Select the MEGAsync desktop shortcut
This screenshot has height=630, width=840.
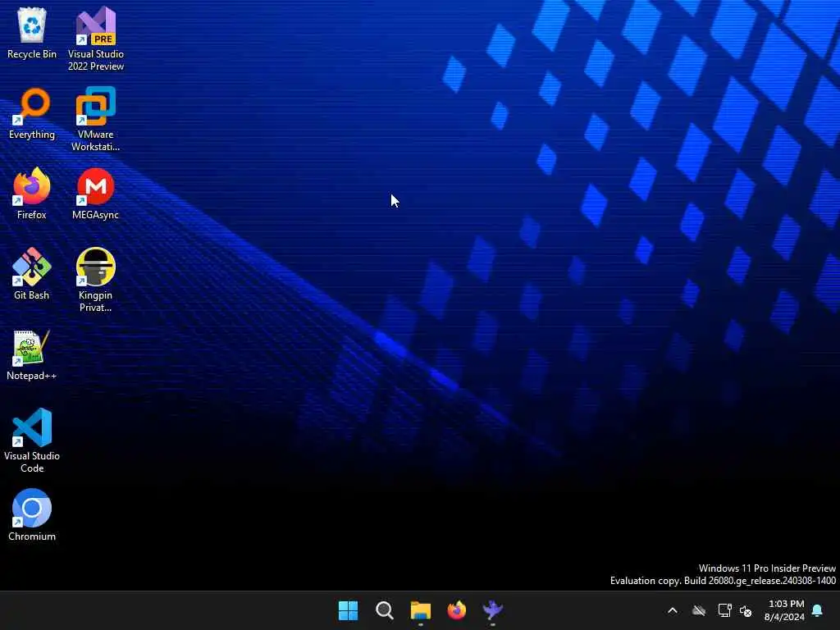point(96,194)
